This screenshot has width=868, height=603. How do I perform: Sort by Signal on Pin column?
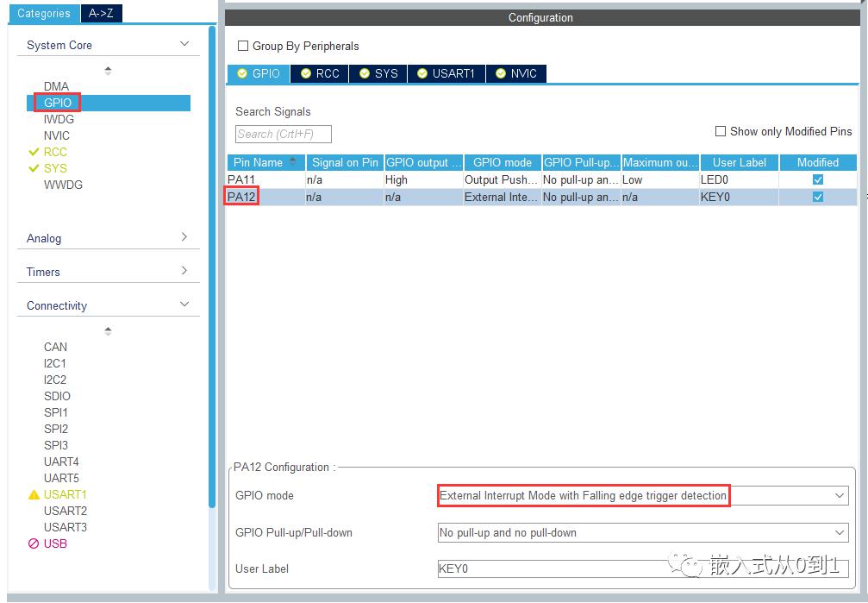[345, 162]
